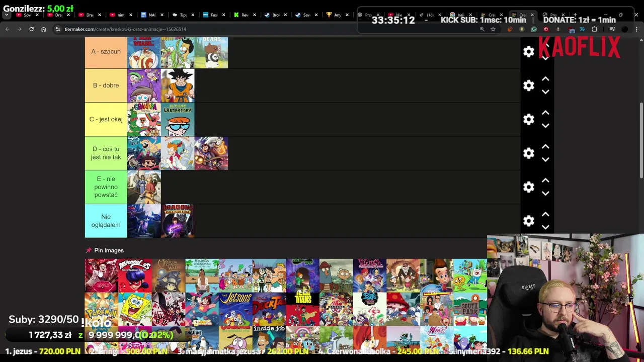Image resolution: width=644 pixels, height=362 pixels.
Task: Select Avatar Aang thumbnail in E tier
Action: (x=144, y=187)
